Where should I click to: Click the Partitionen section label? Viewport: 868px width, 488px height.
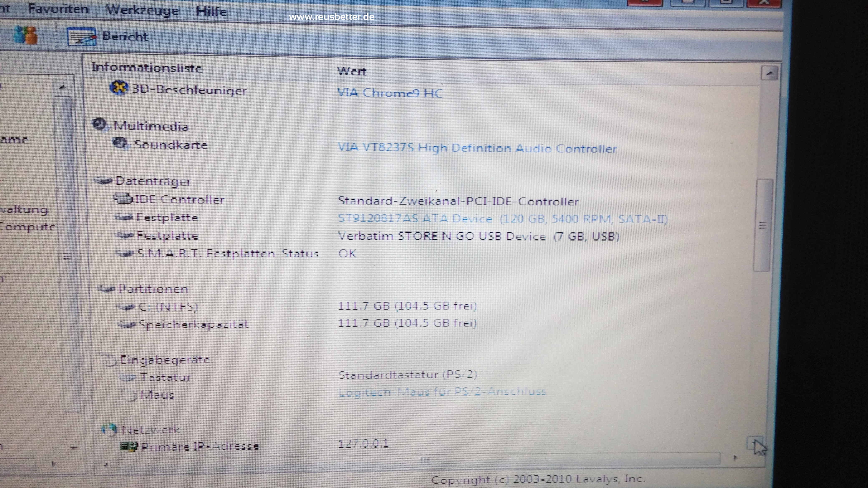click(153, 289)
